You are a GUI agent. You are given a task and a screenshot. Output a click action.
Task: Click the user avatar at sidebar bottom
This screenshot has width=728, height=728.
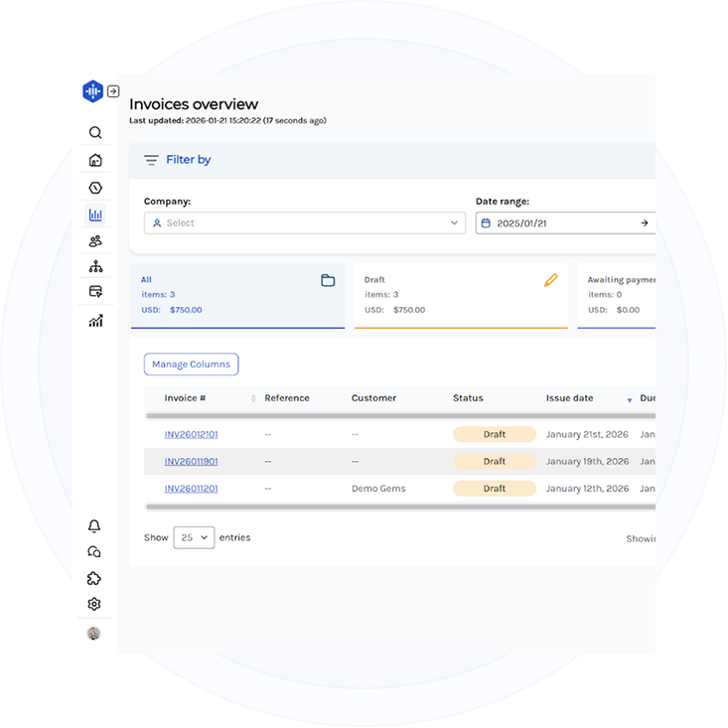94,634
